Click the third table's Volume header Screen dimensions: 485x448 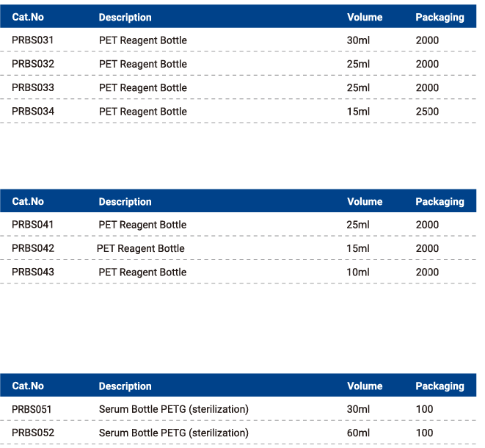(x=365, y=386)
